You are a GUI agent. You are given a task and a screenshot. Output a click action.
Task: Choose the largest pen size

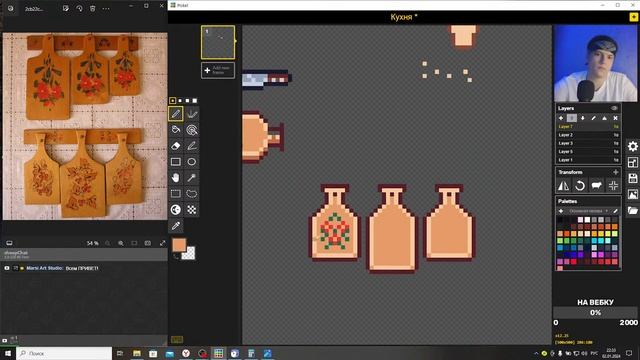pos(195,100)
